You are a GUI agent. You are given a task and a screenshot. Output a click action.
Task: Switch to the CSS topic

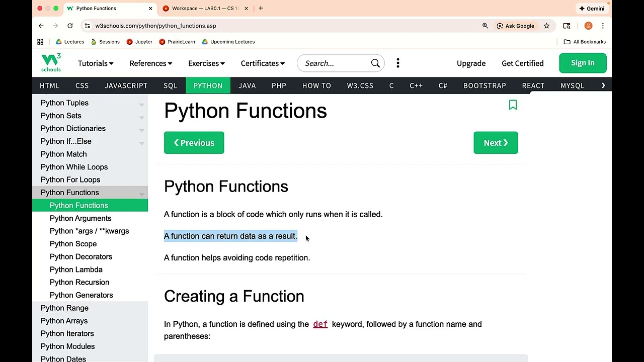82,85
